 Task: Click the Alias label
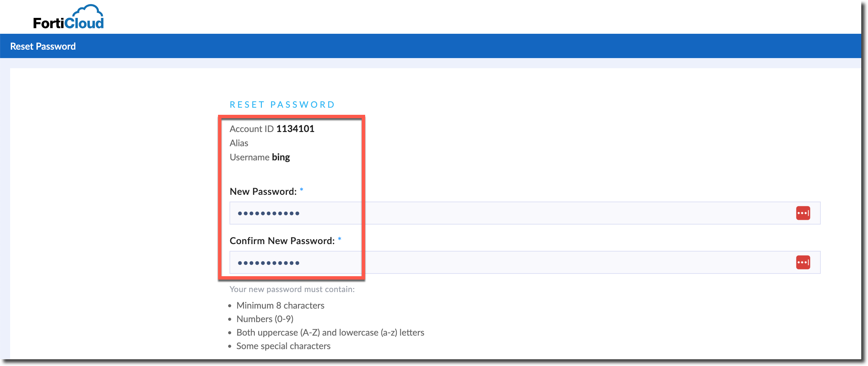(239, 143)
